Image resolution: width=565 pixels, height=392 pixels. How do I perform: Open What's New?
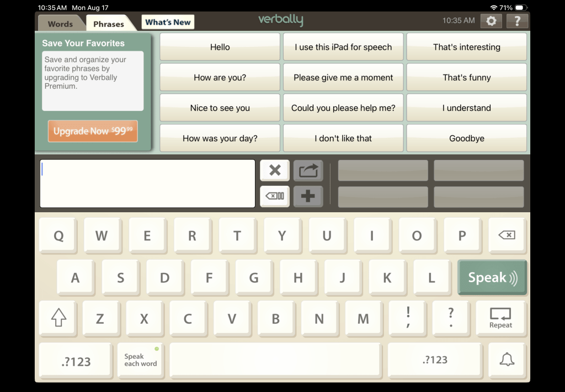168,22
